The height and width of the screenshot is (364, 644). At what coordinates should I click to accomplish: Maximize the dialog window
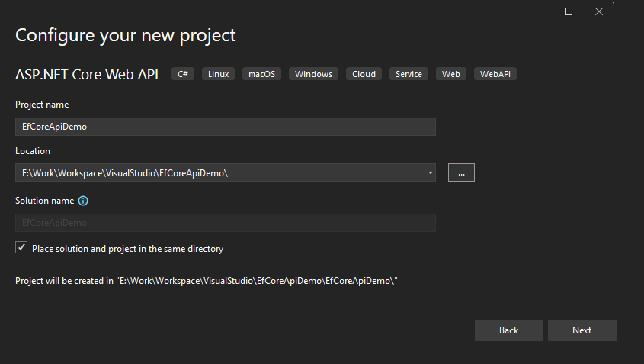(569, 11)
